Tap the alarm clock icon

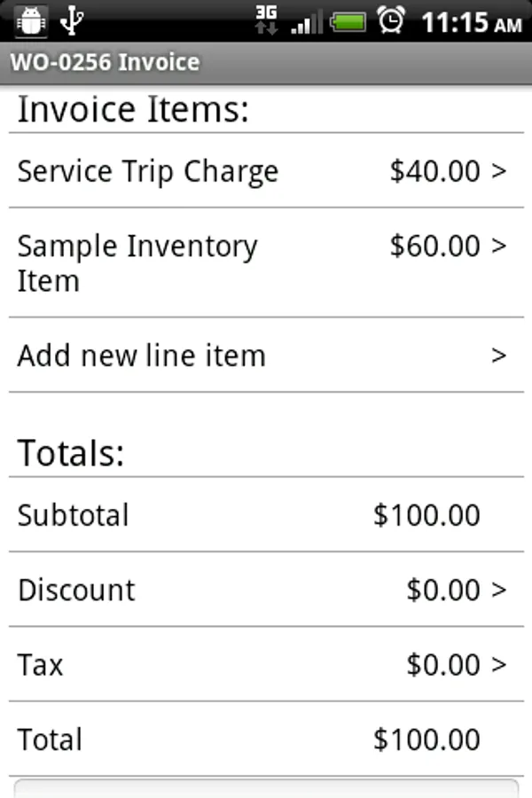tap(391, 20)
